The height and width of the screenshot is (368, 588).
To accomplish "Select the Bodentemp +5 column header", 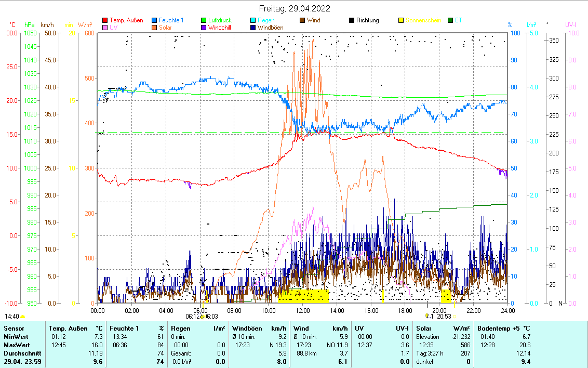I will click(x=503, y=328).
